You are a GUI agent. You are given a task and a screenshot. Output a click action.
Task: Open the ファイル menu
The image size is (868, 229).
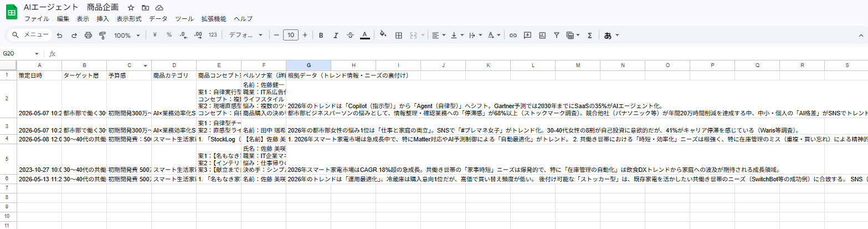point(36,19)
